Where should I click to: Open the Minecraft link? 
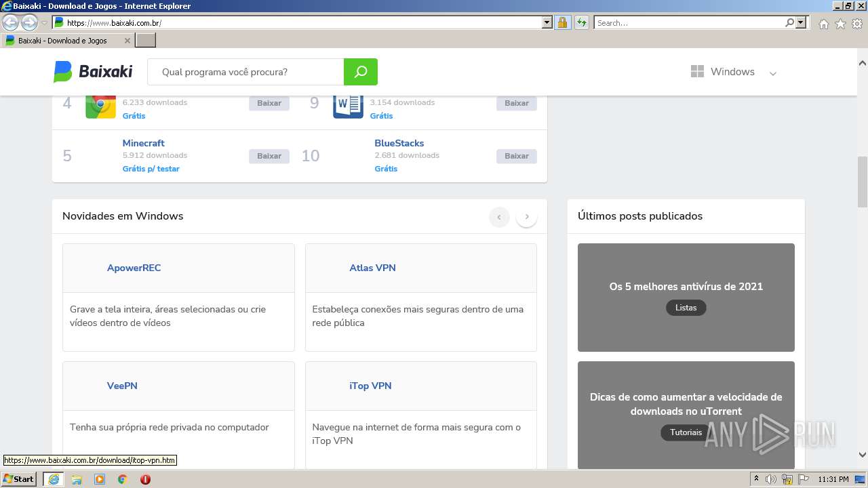143,143
